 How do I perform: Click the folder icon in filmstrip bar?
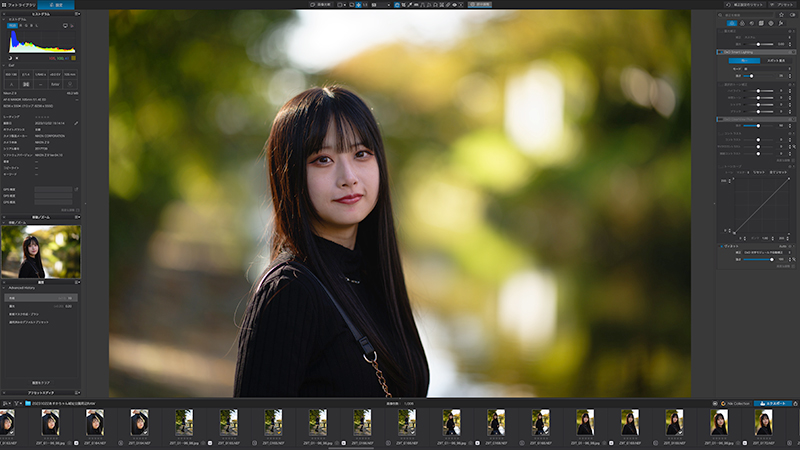click(x=28, y=403)
